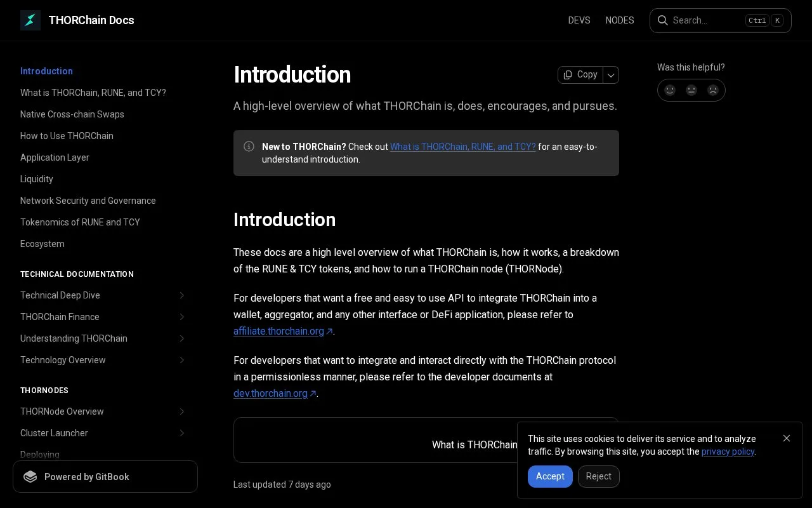Click the What is THORChain link in the hint box
This screenshot has height=508, width=812.
coord(463,147)
